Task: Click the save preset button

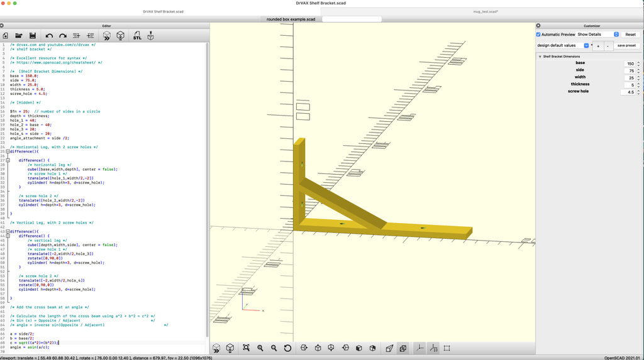Action: (x=626, y=46)
